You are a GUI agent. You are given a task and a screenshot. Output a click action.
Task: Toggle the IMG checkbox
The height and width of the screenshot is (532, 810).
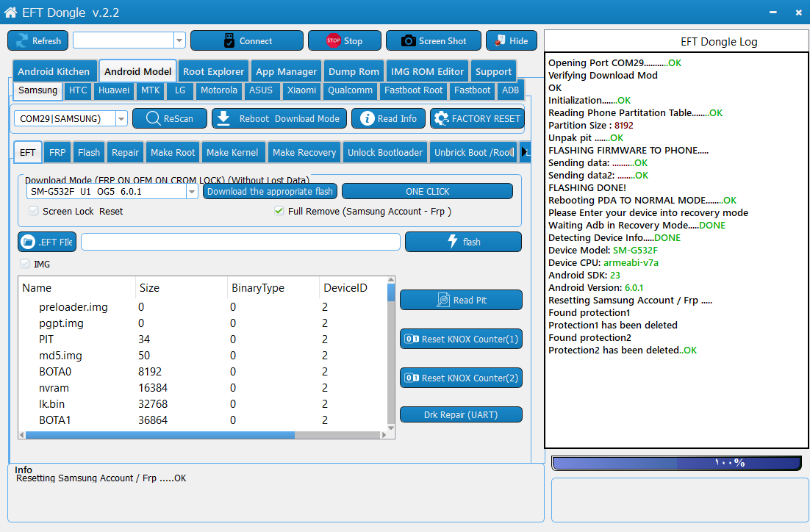coord(25,264)
